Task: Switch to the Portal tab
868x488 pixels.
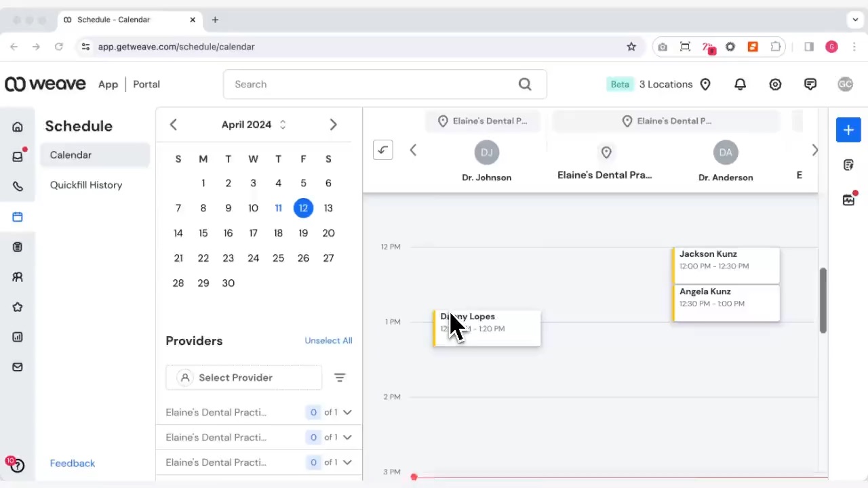Action: 146,84
